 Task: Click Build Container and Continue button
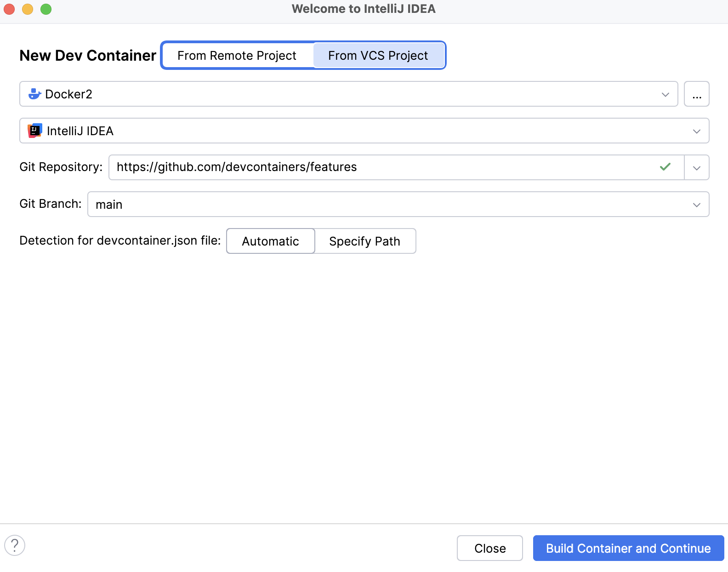(628, 548)
